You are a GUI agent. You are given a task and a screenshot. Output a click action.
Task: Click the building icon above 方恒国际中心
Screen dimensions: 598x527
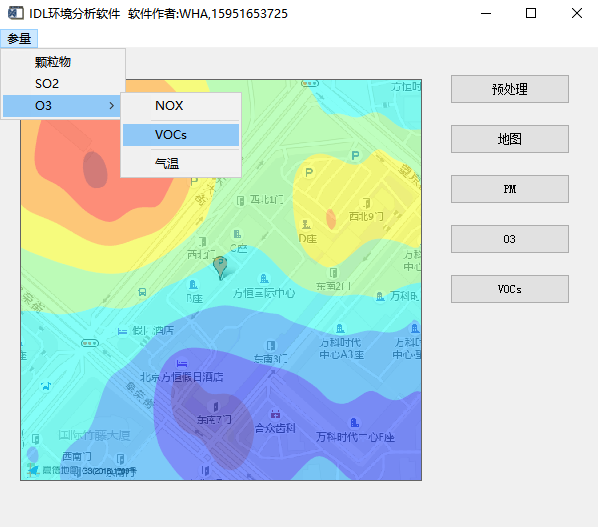264,279
